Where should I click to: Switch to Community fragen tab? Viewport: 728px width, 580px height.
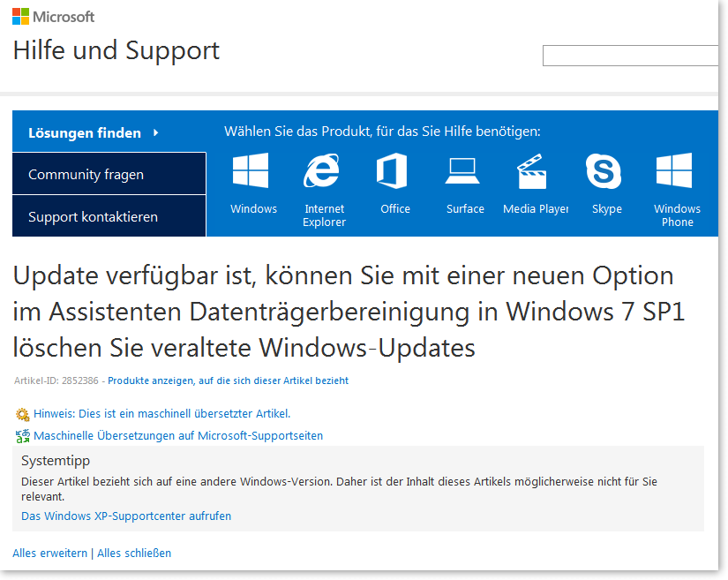click(x=86, y=175)
